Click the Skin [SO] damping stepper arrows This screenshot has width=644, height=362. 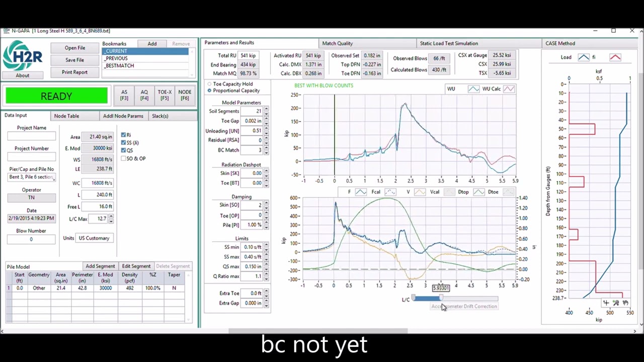266,205
